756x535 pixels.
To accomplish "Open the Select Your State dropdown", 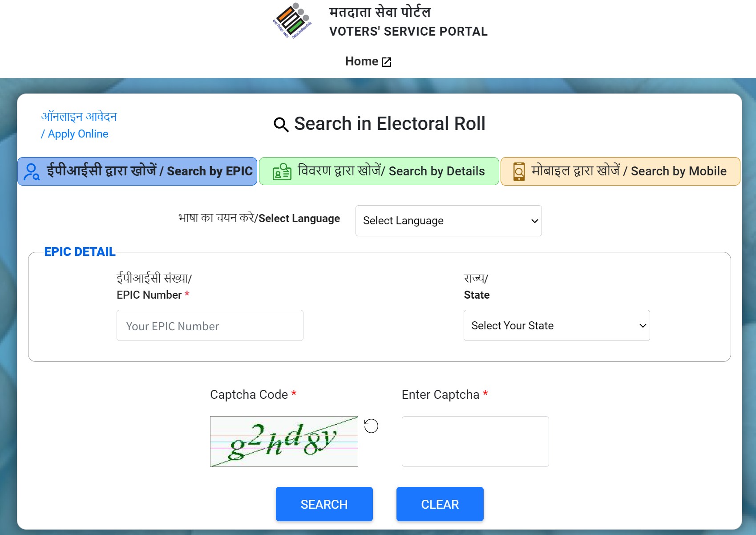I will click(x=557, y=325).
